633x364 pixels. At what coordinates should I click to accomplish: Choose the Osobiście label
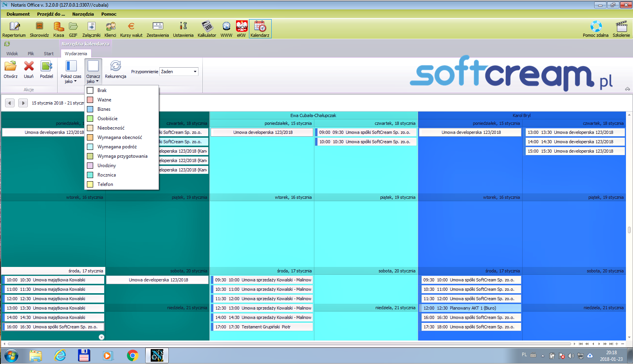point(122,119)
